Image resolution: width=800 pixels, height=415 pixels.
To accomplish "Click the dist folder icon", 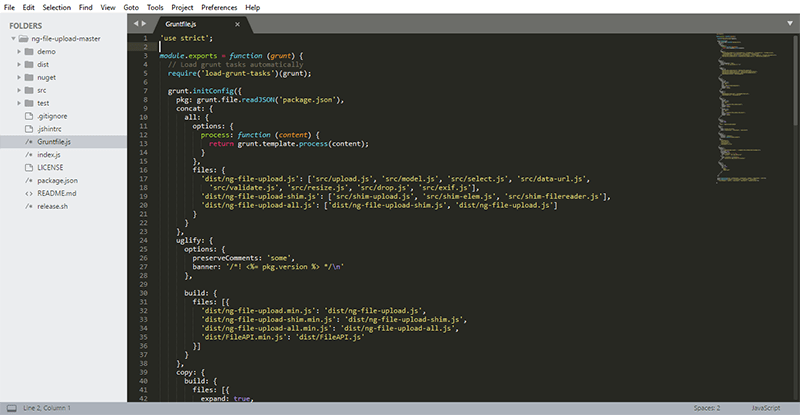I will coord(29,64).
